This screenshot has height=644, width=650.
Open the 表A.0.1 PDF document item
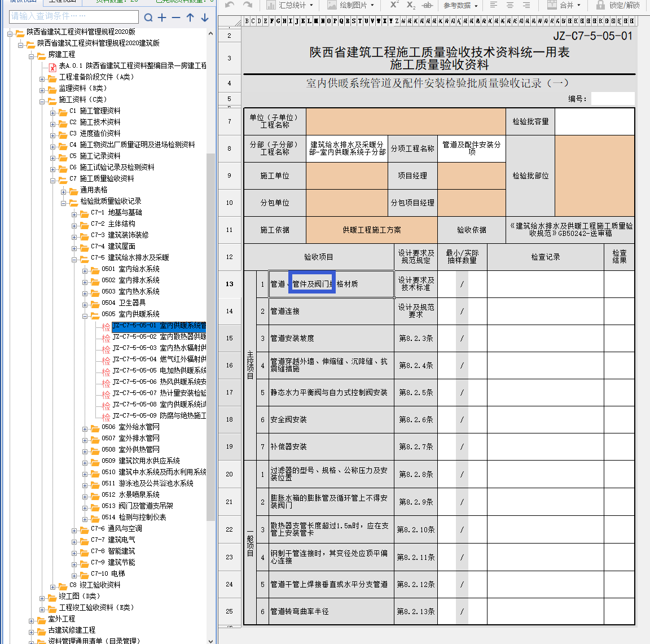coord(132,65)
